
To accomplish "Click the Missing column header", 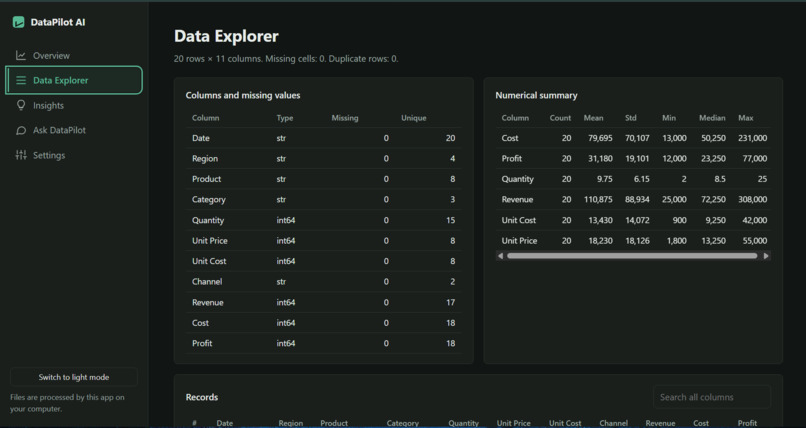I will (345, 118).
